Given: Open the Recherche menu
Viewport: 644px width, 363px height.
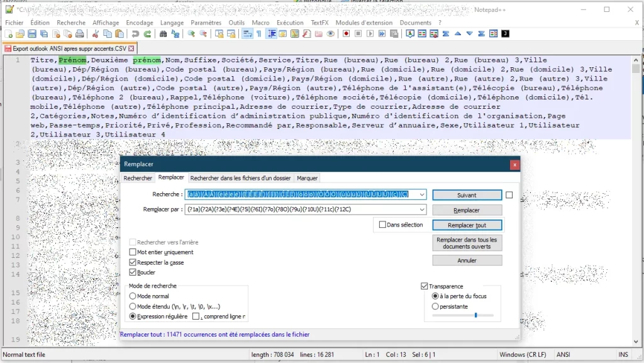Looking at the screenshot, I should coord(71,23).
